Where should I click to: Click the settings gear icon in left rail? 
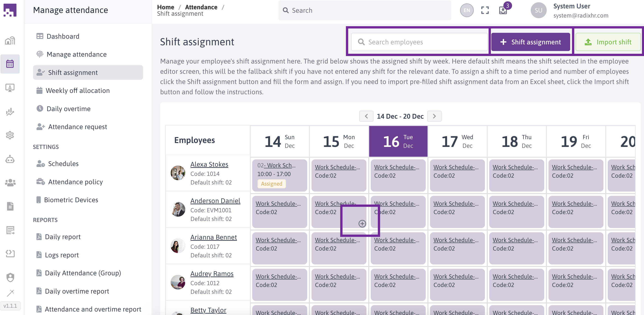10,135
